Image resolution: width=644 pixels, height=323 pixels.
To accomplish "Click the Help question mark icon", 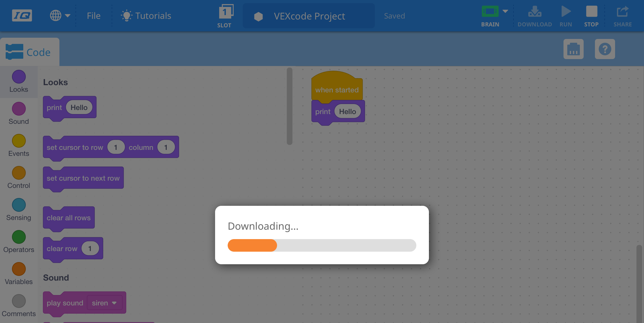I will [x=605, y=49].
